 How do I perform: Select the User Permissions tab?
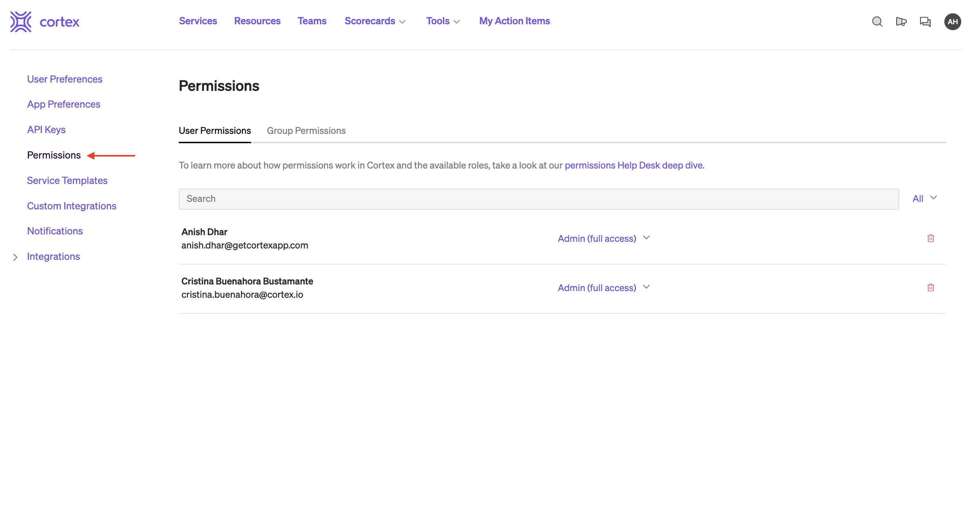pos(215,131)
